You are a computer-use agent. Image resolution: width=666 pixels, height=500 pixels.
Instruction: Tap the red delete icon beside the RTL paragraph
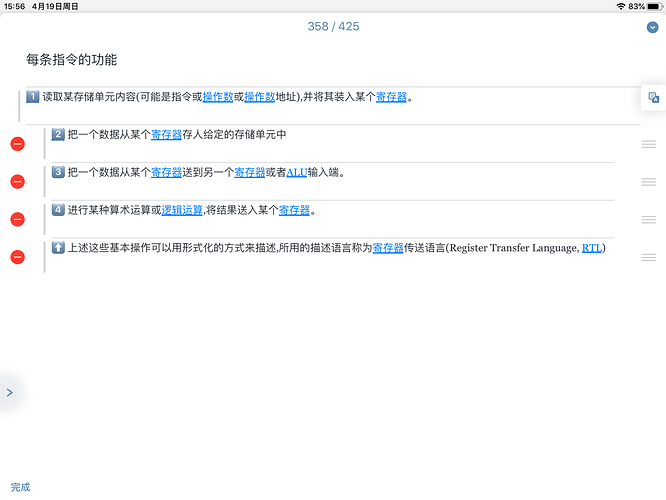(x=17, y=257)
